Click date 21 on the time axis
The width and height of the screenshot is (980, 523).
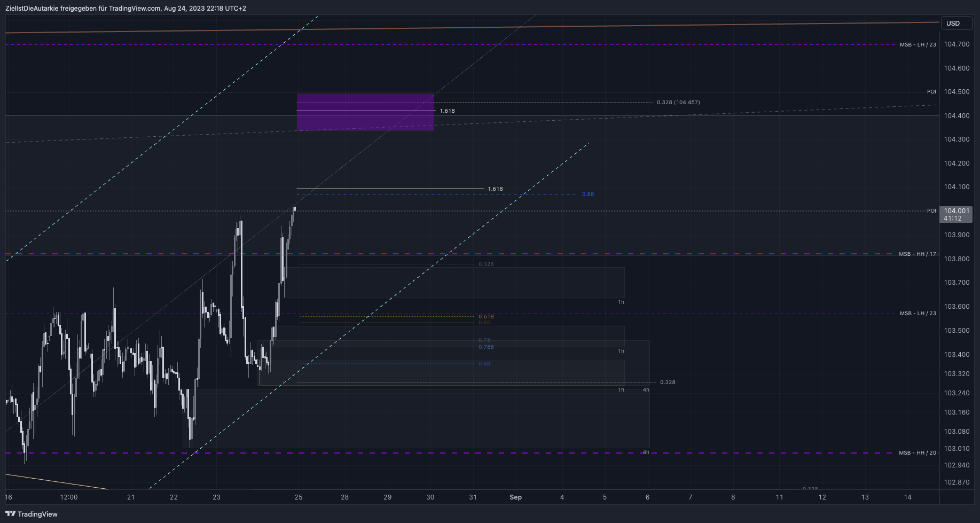[x=131, y=497]
